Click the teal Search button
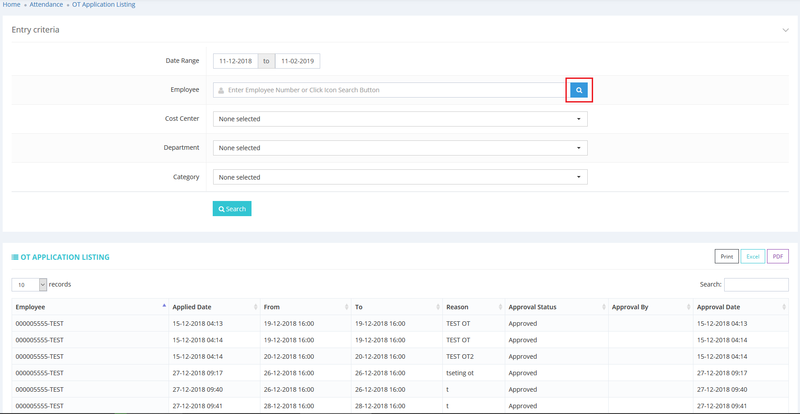The image size is (800, 414). tap(232, 209)
